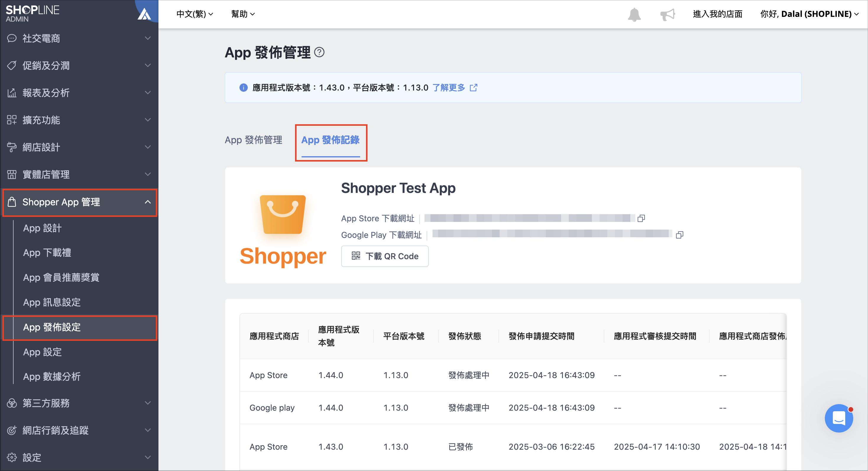868x471 pixels.
Task: Click the 網店行銷及追蹤 target icon
Action: (x=12, y=430)
